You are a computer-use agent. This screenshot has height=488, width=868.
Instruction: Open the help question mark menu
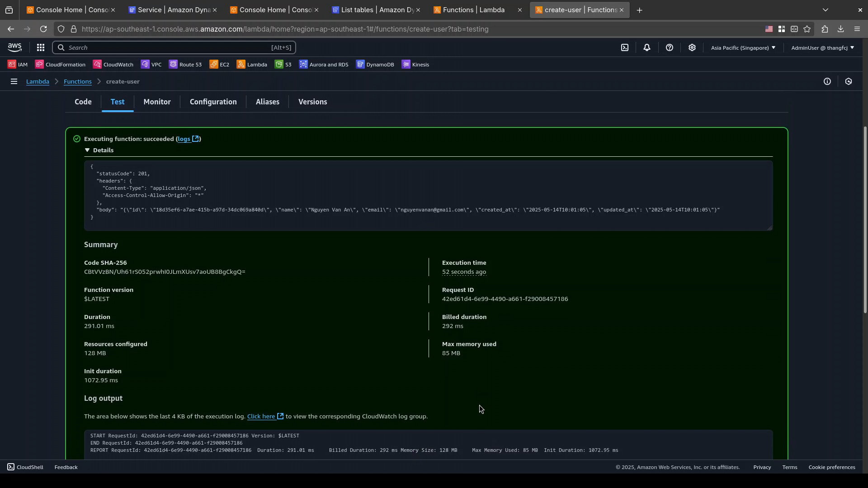point(670,47)
